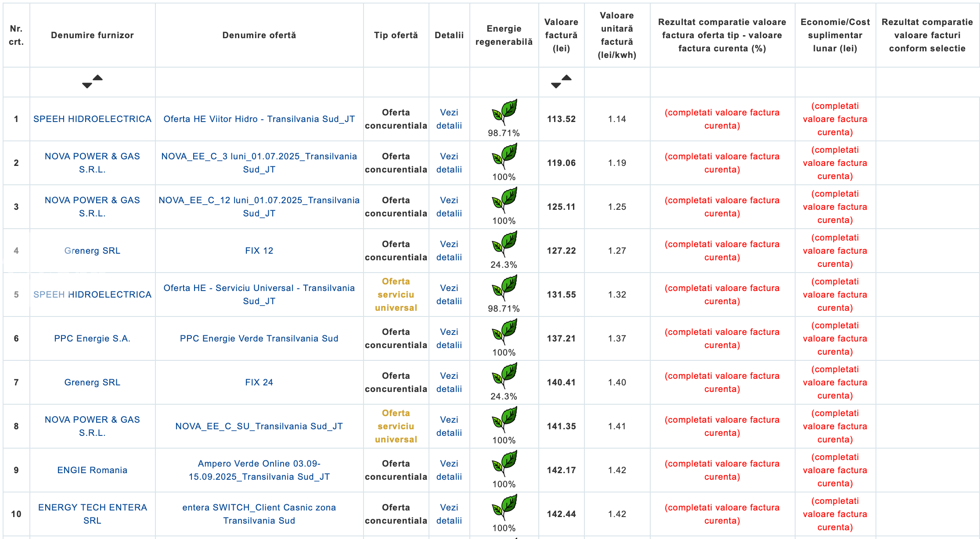Click unit value 1.14
The height and width of the screenshot is (539, 980).
pos(617,119)
